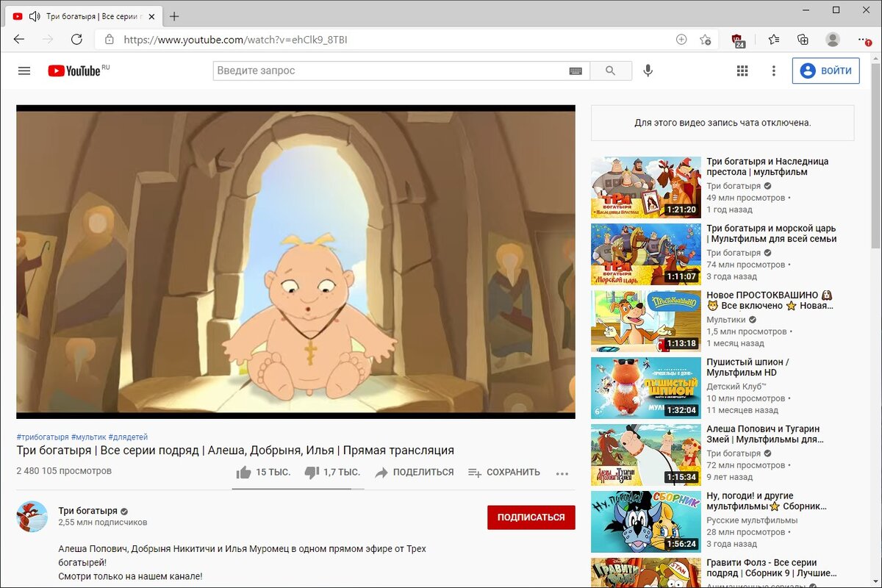Open Пушистый шпион video title
882x588 pixels.
(x=747, y=367)
